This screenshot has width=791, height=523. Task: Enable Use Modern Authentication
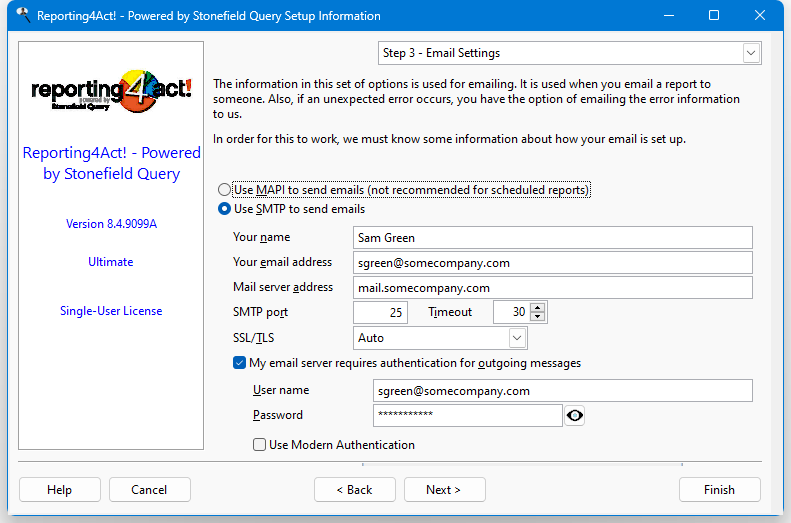pyautogui.click(x=259, y=444)
